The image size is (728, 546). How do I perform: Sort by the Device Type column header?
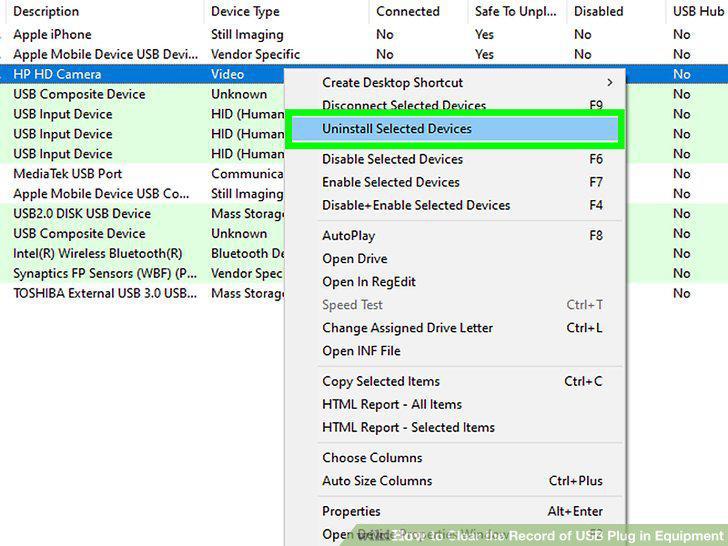click(x=286, y=11)
